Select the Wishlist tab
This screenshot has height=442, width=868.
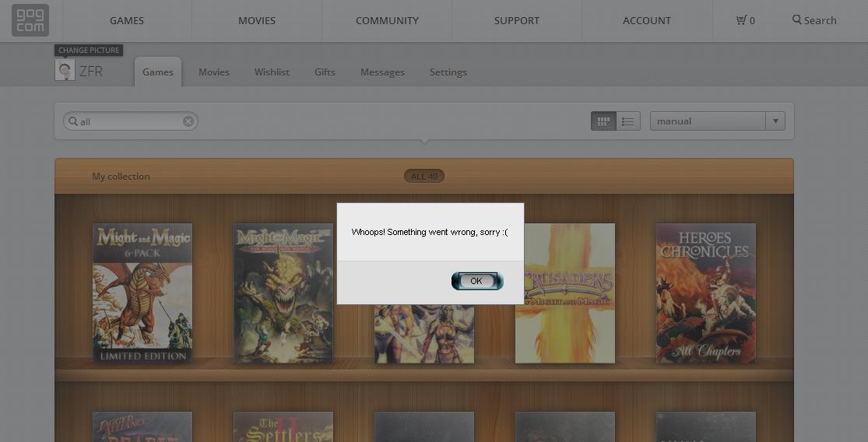(272, 72)
